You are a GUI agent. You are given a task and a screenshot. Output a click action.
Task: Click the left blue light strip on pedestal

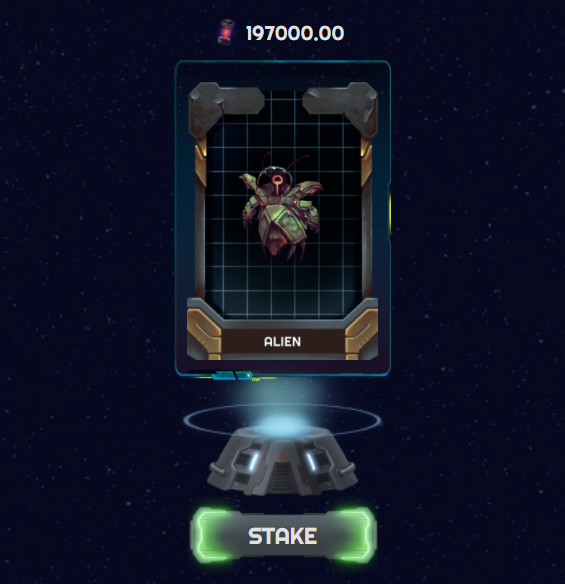point(253,463)
